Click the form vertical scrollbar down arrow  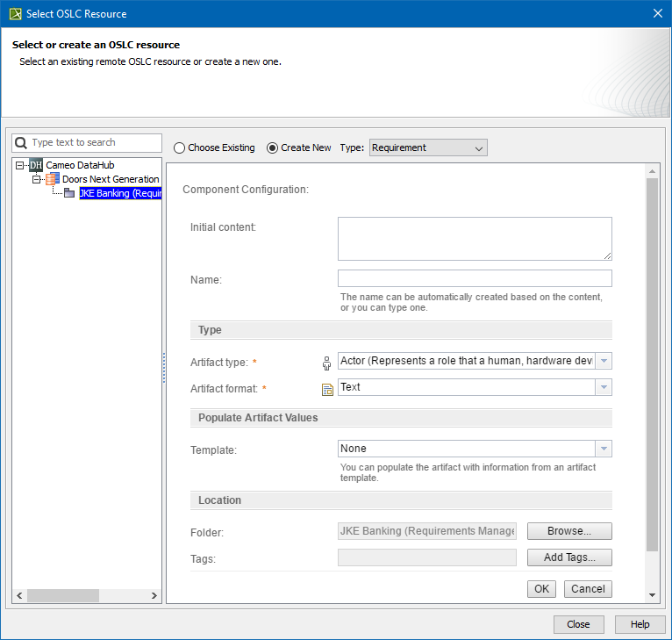point(653,595)
